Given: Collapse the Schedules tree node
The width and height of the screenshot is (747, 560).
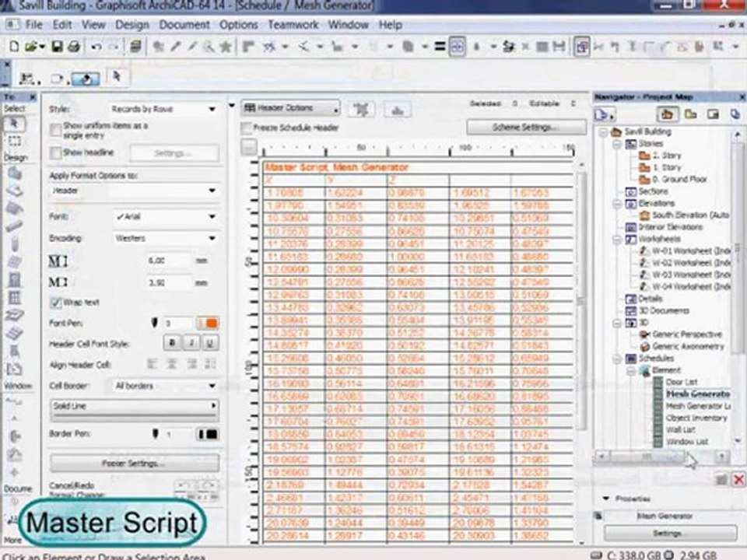Looking at the screenshot, I should click(617, 358).
